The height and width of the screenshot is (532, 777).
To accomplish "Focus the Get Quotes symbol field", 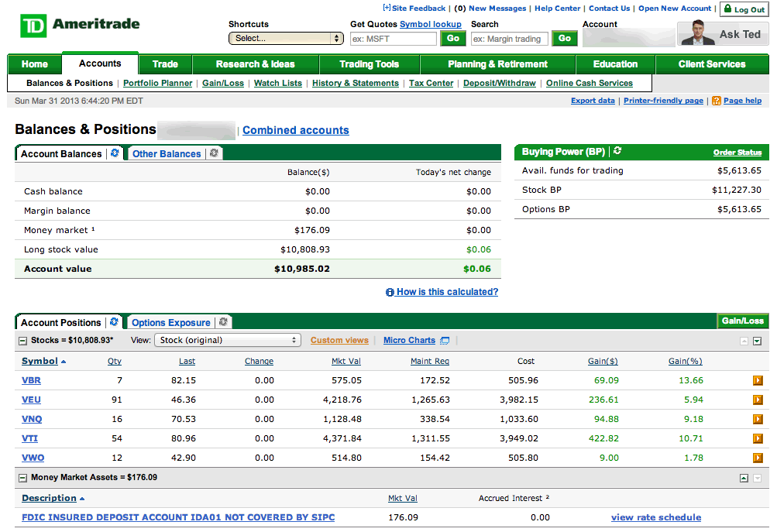I will (x=394, y=39).
